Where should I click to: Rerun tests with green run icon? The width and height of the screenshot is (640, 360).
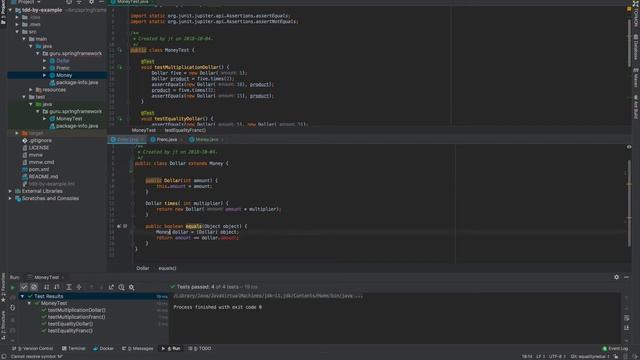pyautogui.click(x=12, y=287)
